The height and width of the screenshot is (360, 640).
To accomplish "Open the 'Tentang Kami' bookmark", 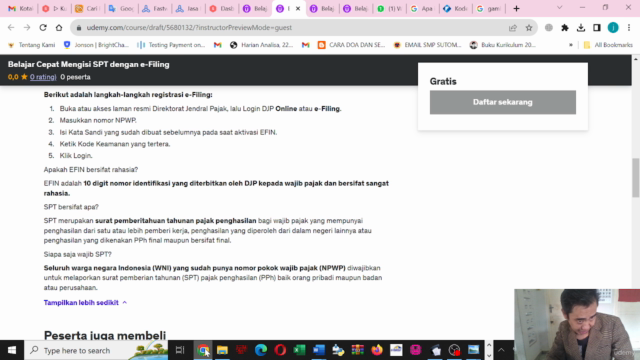I will click(x=31, y=45).
